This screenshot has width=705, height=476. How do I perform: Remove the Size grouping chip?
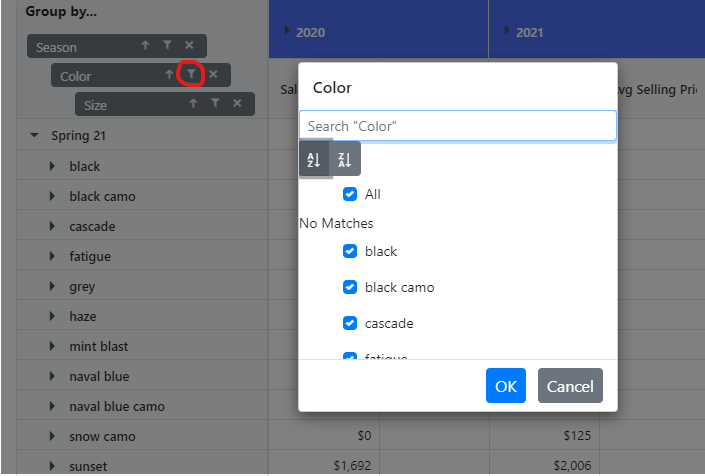(237, 104)
